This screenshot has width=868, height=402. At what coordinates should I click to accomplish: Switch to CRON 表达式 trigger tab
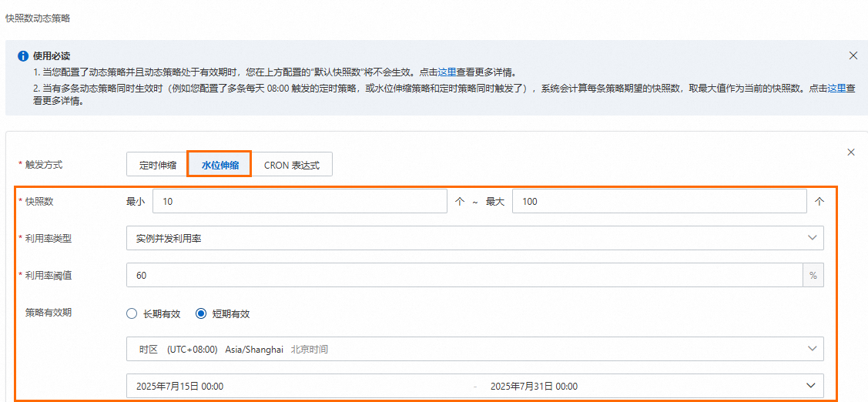[x=292, y=166]
